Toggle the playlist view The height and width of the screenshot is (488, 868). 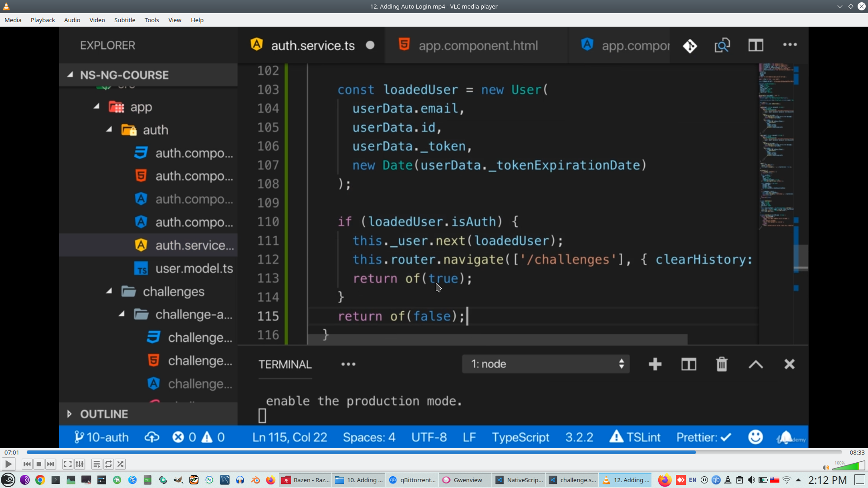pos(96,464)
